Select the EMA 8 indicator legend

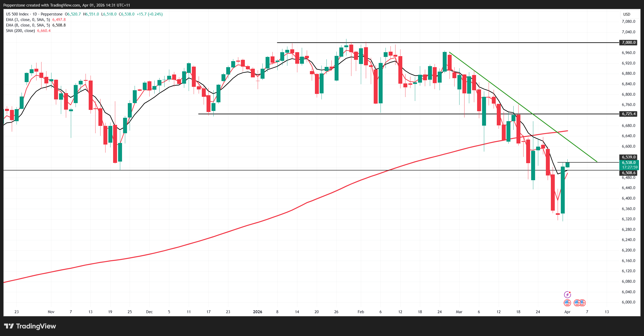pos(28,25)
